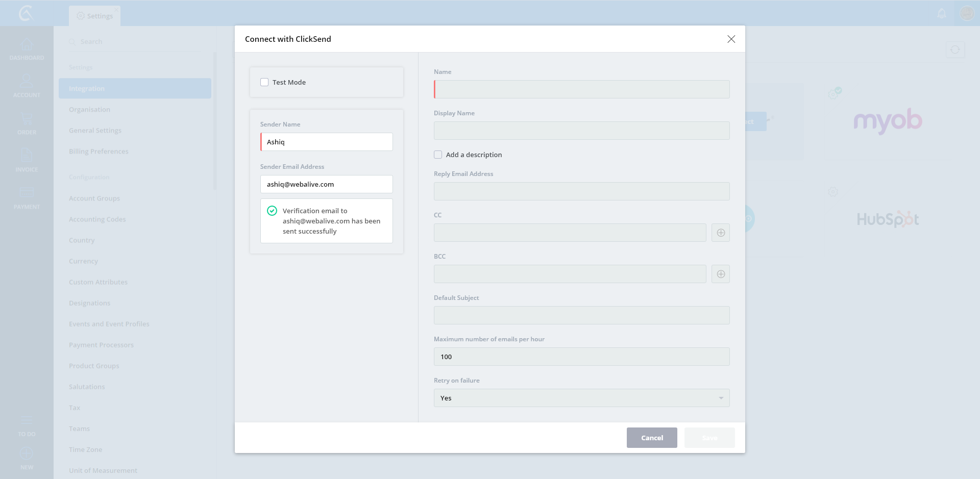Open Dashboard from left sidebar
The image size is (980, 479).
(27, 49)
